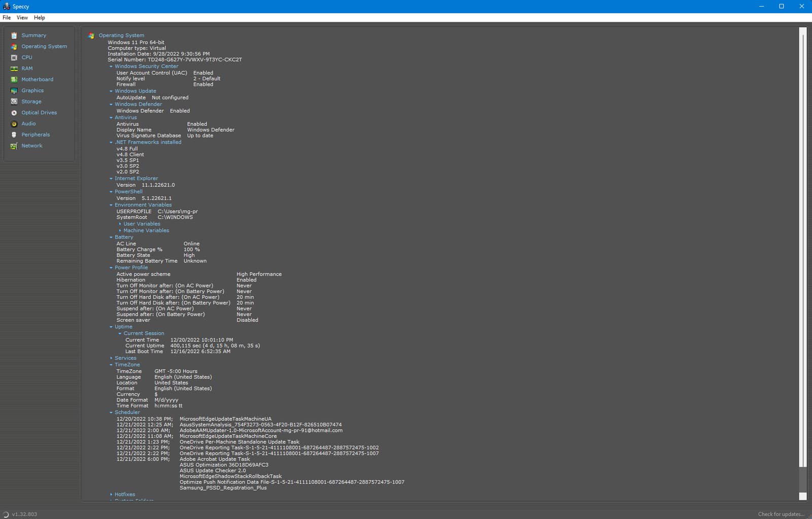812x519 pixels.
Task: Click Check for updates link
Action: pos(781,514)
